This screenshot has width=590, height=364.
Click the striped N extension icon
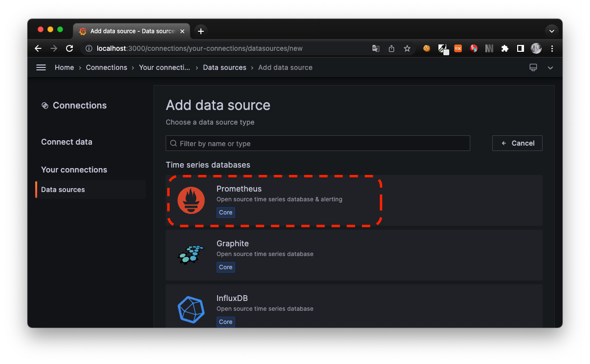click(489, 48)
